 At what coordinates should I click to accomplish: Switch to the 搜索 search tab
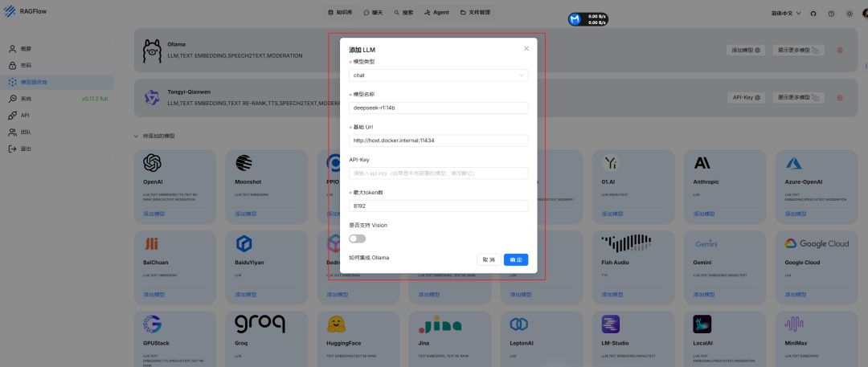pyautogui.click(x=403, y=12)
